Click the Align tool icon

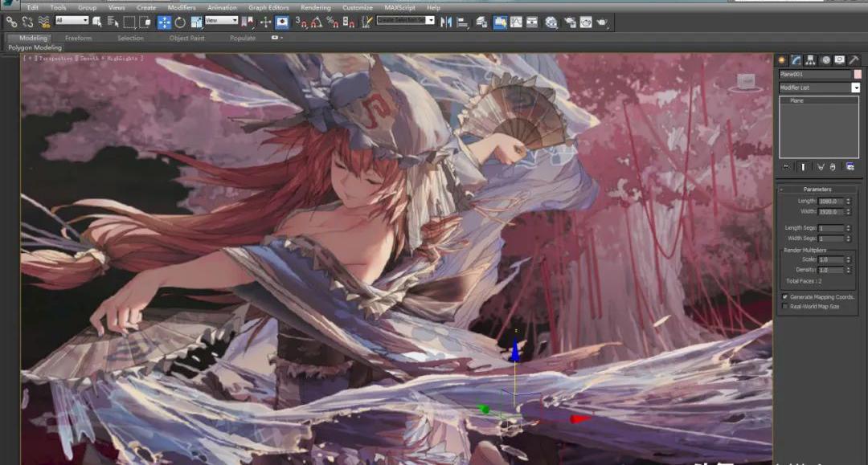pyautogui.click(x=462, y=22)
